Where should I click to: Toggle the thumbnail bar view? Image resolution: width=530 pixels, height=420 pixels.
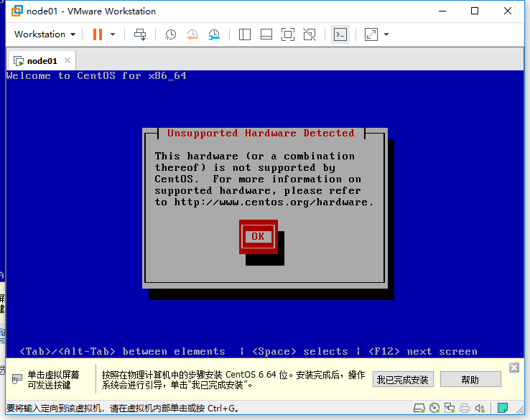pos(266,34)
